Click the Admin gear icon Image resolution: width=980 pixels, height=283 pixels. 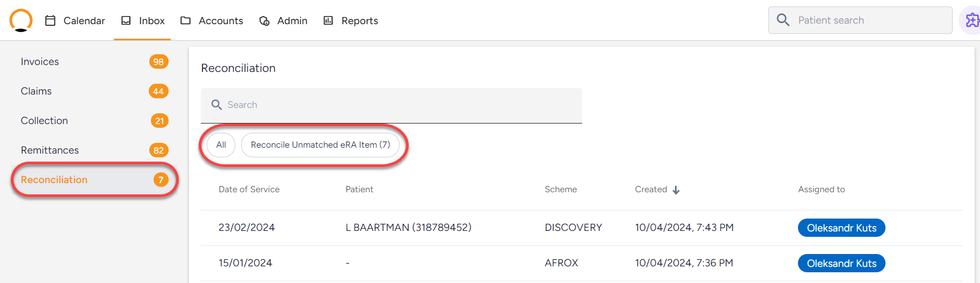point(264,20)
